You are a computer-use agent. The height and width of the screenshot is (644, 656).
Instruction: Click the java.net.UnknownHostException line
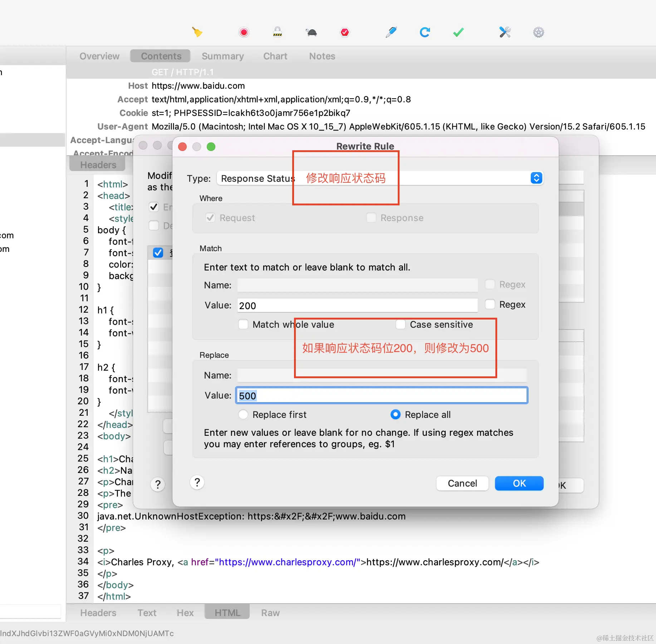(x=251, y=516)
